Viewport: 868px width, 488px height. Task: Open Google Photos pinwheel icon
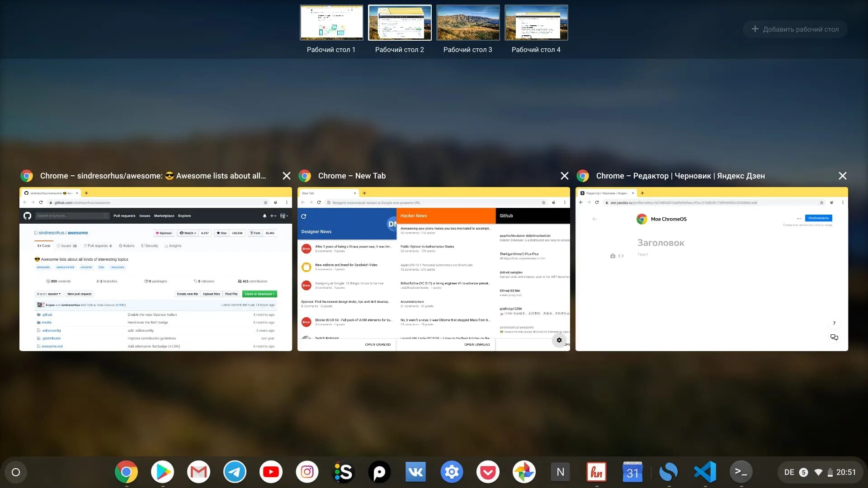pyautogui.click(x=524, y=472)
